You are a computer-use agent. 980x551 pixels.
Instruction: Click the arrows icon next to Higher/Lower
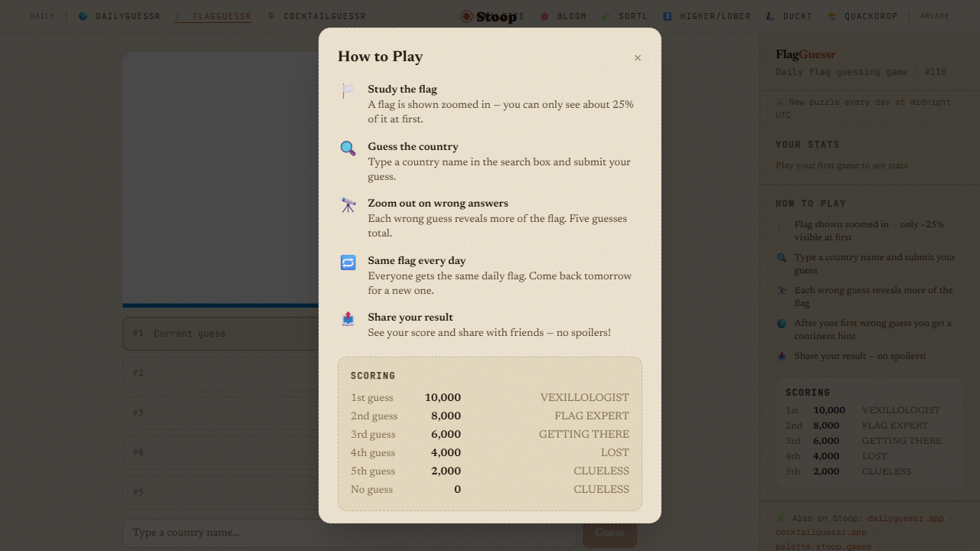pos(668,16)
